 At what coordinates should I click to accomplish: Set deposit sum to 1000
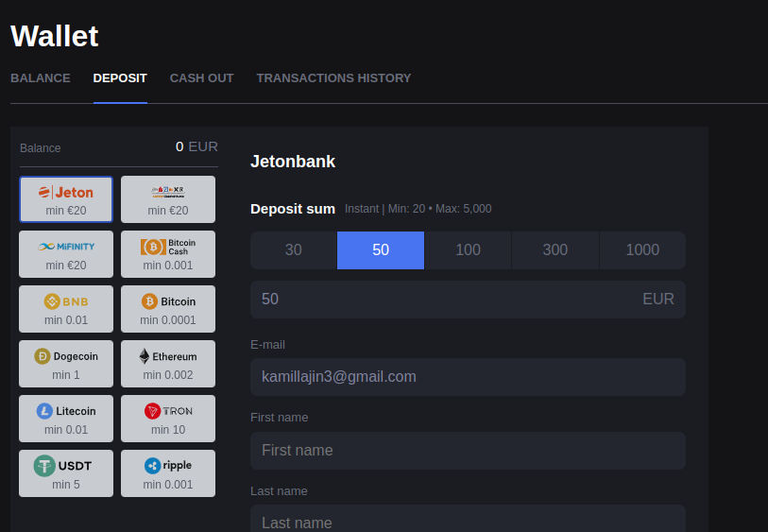tap(642, 250)
